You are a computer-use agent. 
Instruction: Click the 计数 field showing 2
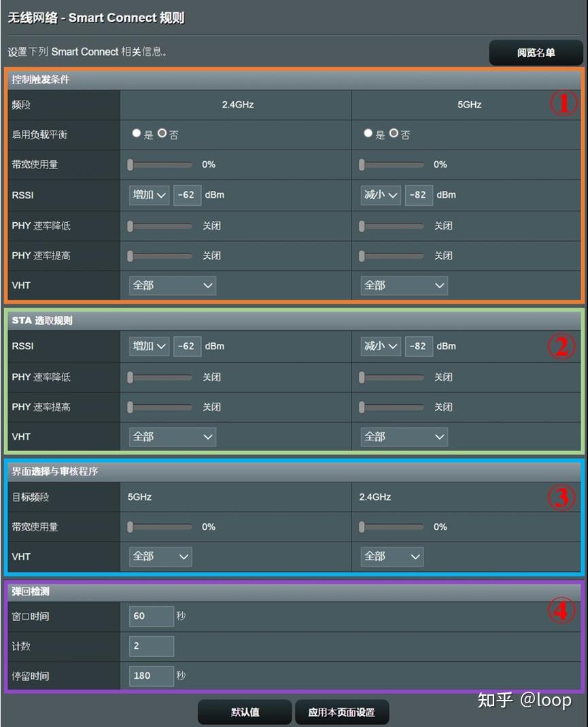(151, 646)
